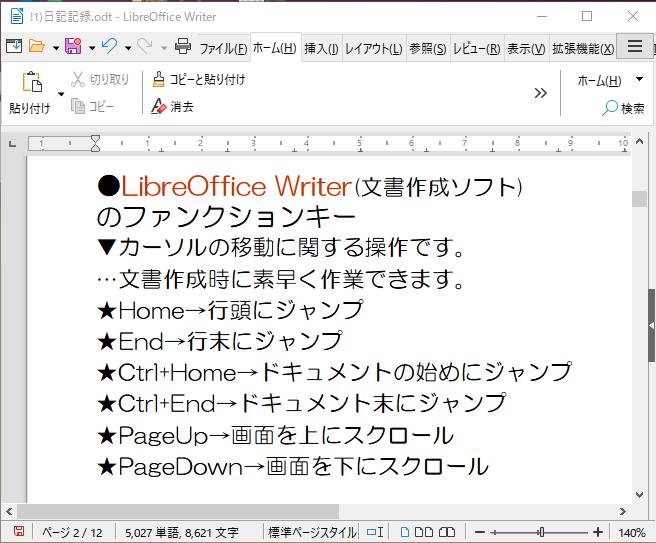Switch to the ホーム(H) tab
The image size is (656, 543).
275,48
